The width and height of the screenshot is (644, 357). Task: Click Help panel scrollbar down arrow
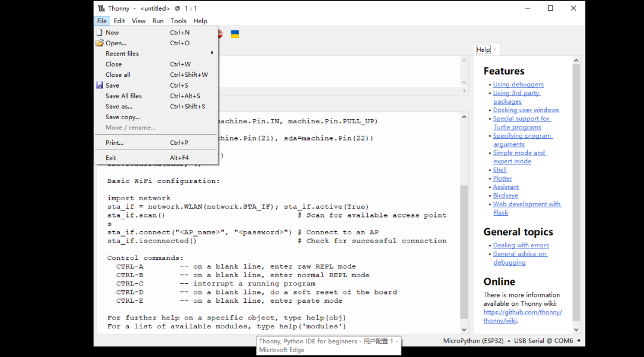(576, 330)
